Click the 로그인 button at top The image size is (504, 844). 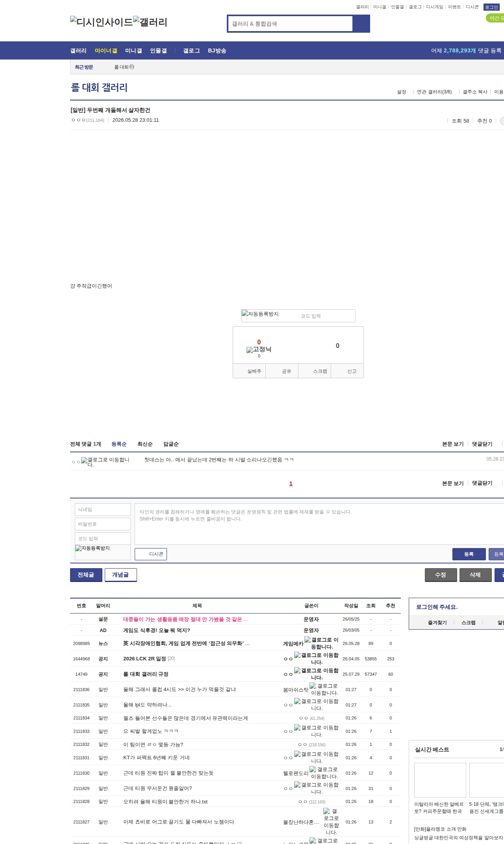(x=491, y=7)
